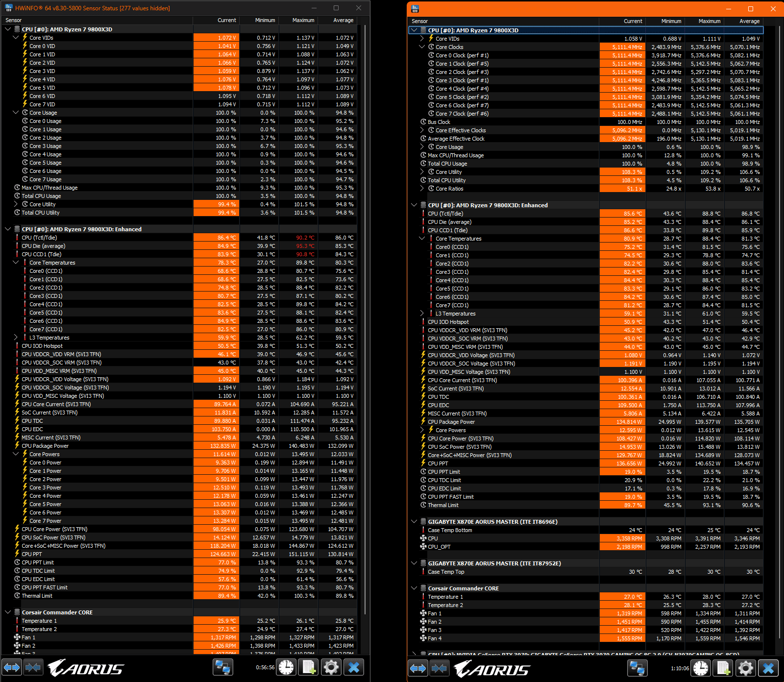Click clock icon beside Bus Clock row

[423, 122]
